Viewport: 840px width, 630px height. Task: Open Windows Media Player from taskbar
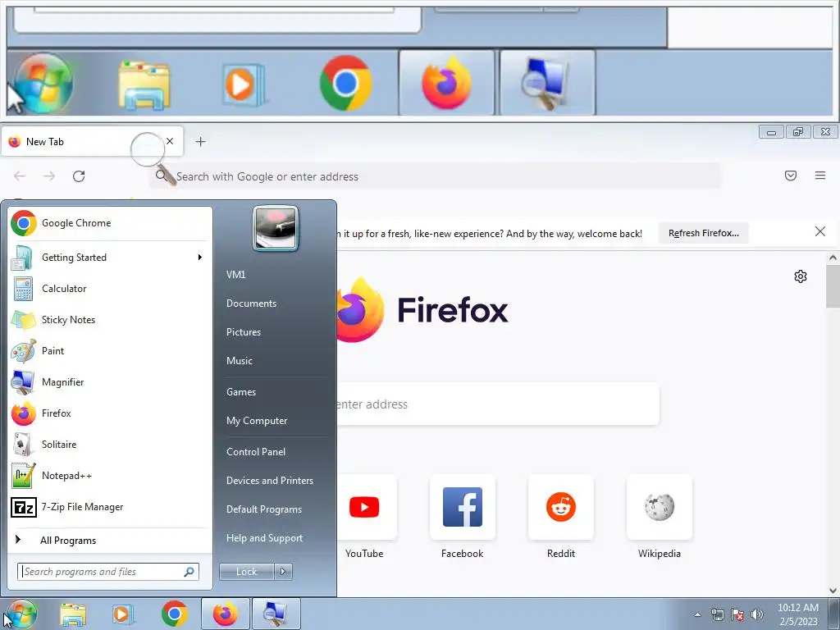pyautogui.click(x=123, y=614)
